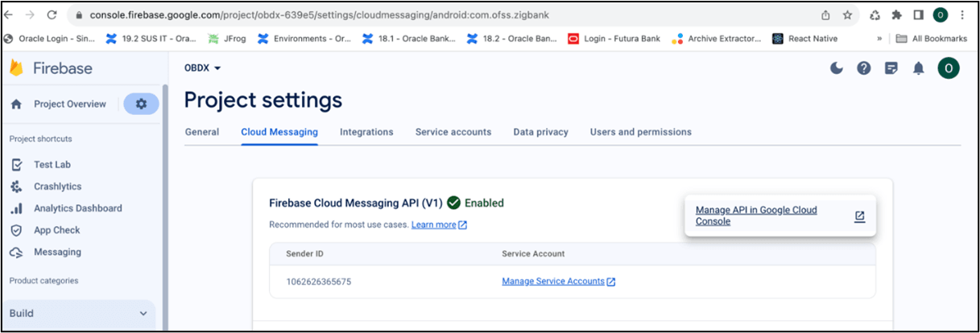Open the release notes icon
Screen dimensions: 980x333
(x=891, y=68)
